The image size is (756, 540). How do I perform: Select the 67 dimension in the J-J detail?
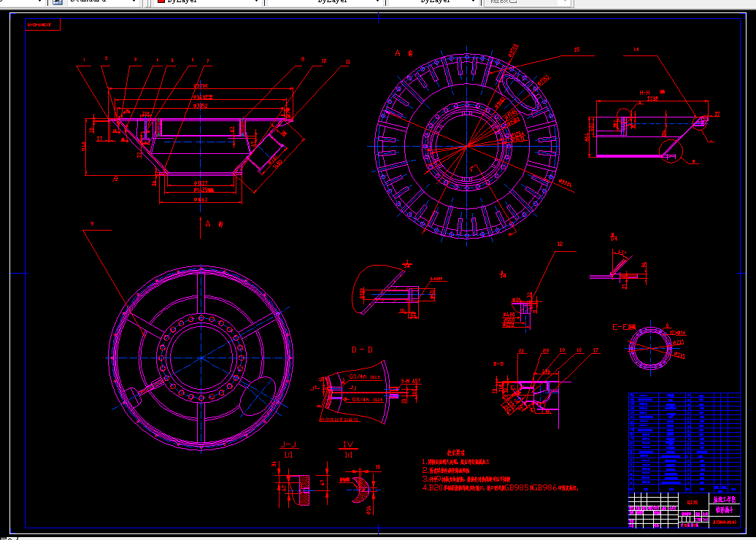(x=322, y=482)
